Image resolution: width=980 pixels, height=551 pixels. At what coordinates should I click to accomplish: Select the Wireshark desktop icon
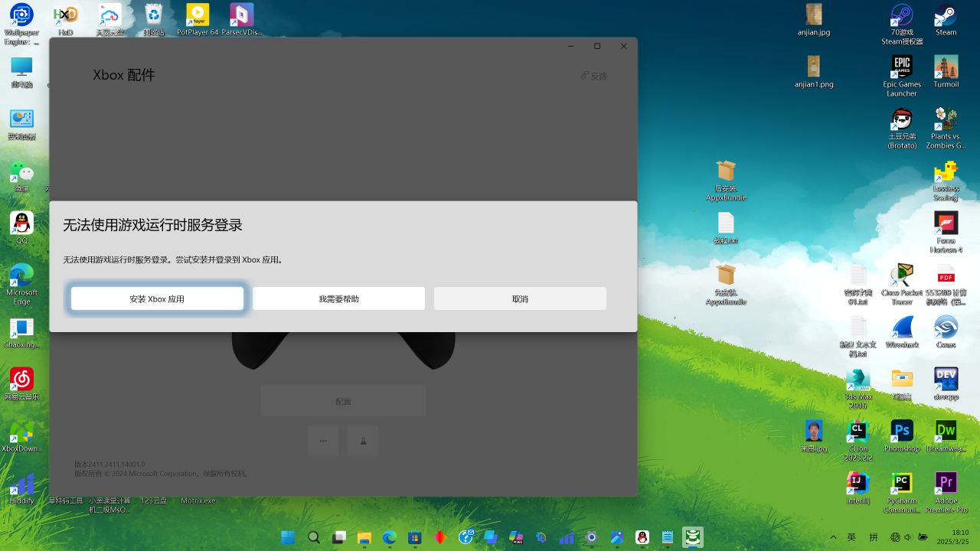pyautogui.click(x=902, y=332)
